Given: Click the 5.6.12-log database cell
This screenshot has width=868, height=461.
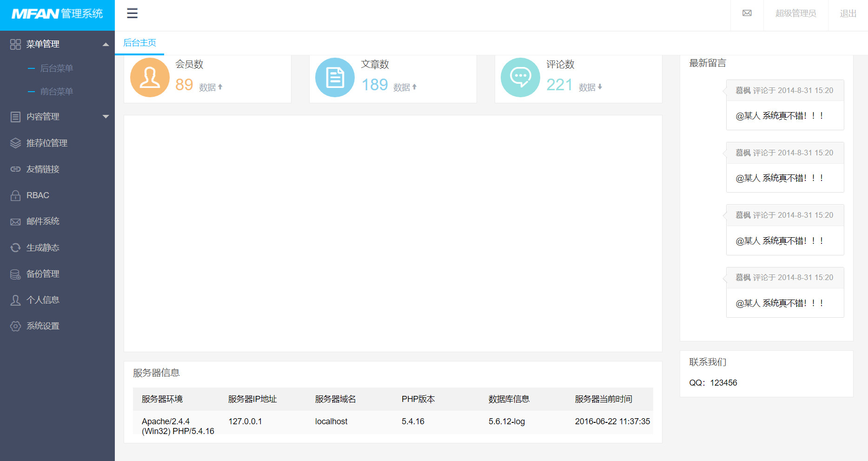Looking at the screenshot, I should click(507, 421).
